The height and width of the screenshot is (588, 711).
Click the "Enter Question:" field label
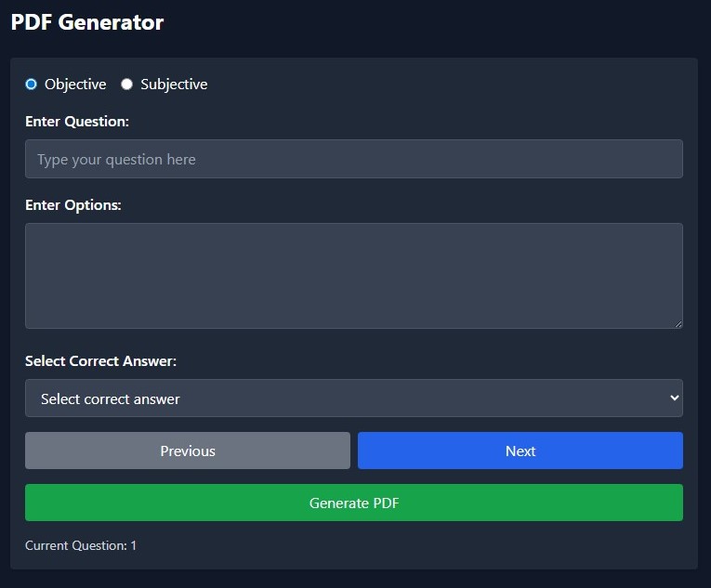click(77, 122)
